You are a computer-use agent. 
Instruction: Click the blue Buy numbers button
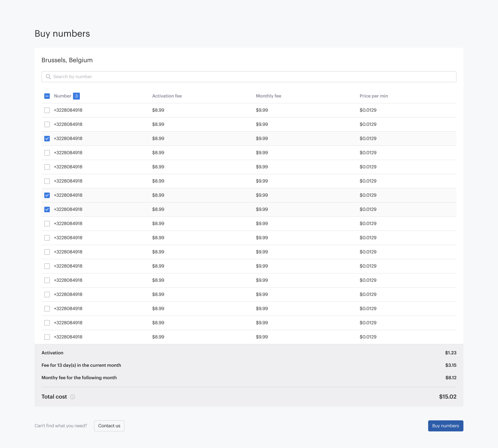tap(445, 426)
